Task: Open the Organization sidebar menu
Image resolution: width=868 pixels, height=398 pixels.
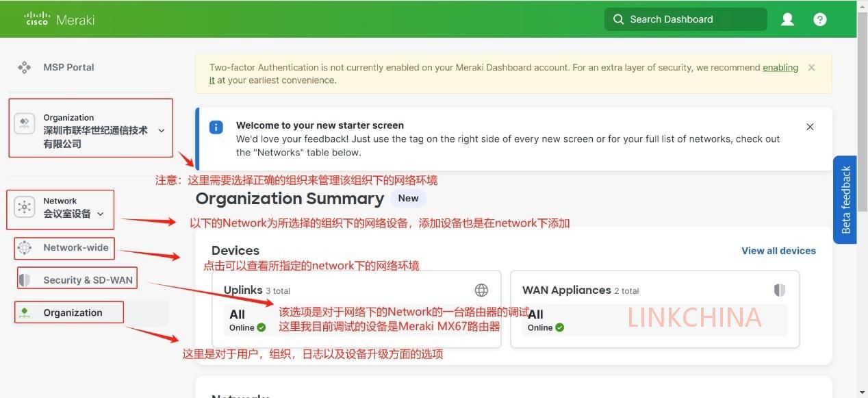Action: tap(73, 312)
